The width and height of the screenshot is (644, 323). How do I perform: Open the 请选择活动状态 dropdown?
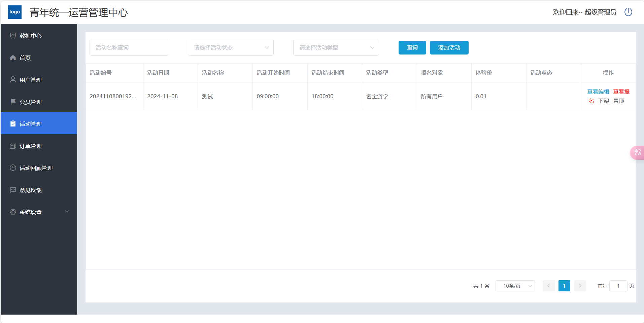[231, 47]
